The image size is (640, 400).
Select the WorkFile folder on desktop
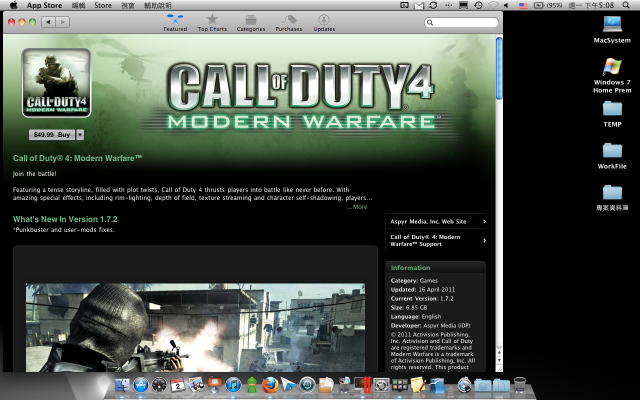612,156
